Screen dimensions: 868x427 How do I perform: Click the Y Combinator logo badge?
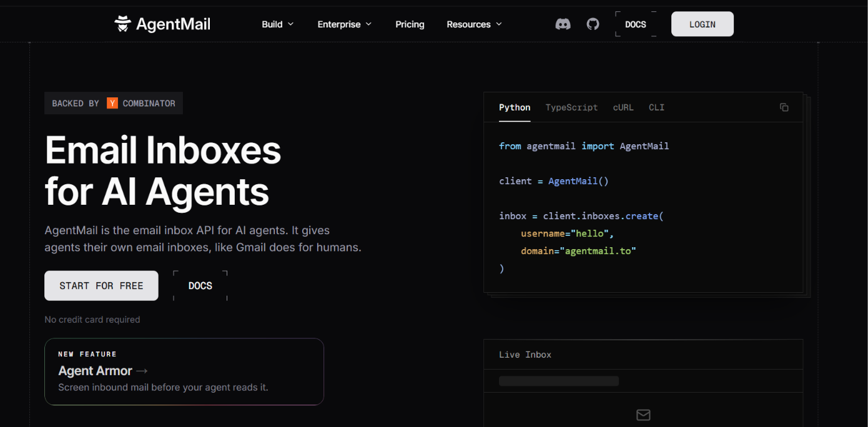click(x=112, y=103)
